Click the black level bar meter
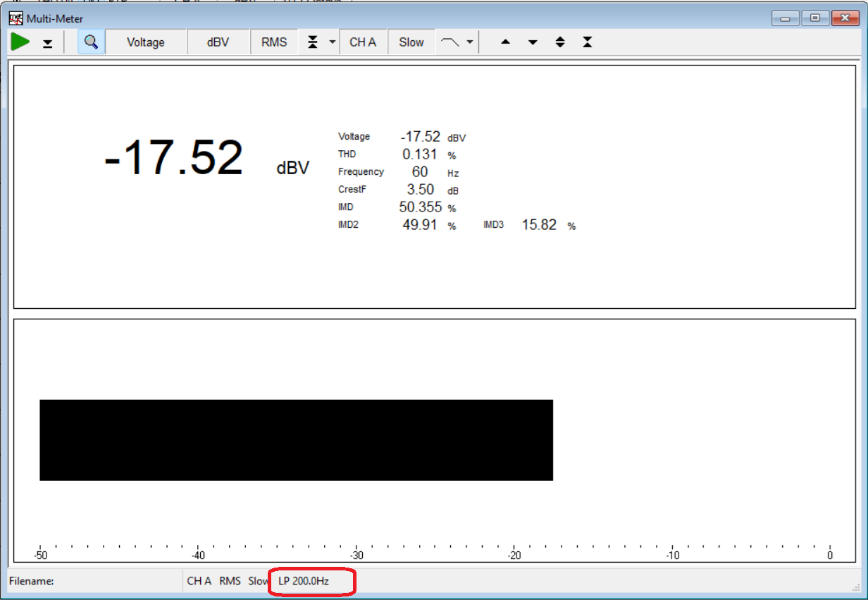This screenshot has width=868, height=600. (296, 440)
